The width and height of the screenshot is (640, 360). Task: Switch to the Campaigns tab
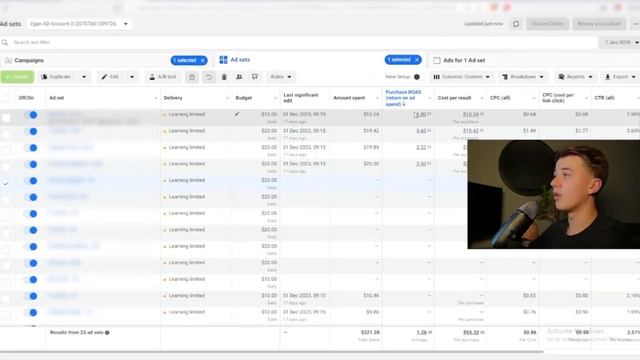[x=29, y=60]
